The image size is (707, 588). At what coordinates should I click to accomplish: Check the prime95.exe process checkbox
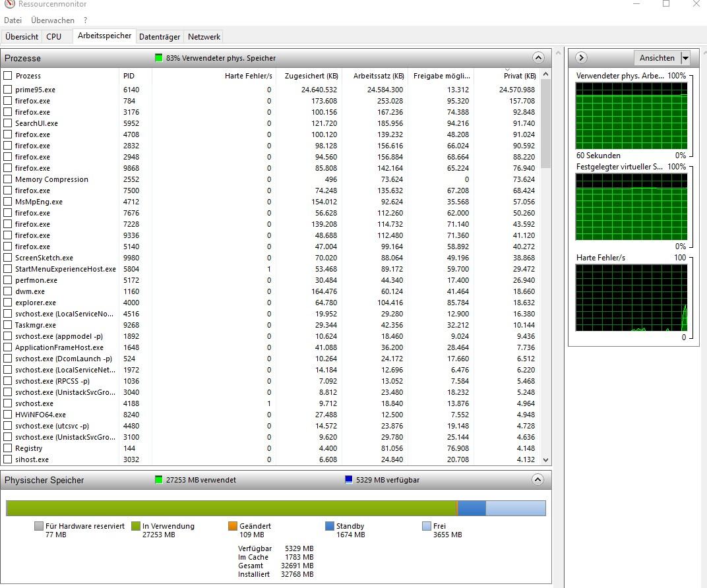[8, 89]
